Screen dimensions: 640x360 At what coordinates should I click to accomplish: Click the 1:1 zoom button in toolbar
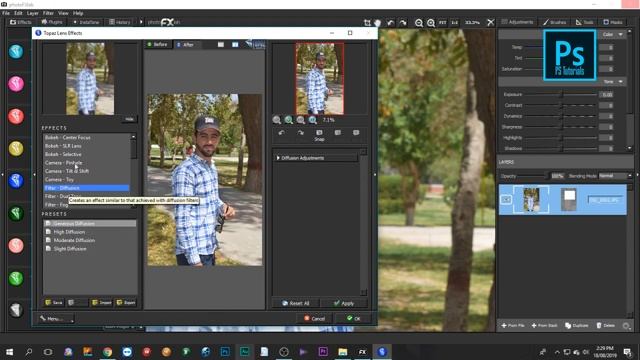click(455, 22)
